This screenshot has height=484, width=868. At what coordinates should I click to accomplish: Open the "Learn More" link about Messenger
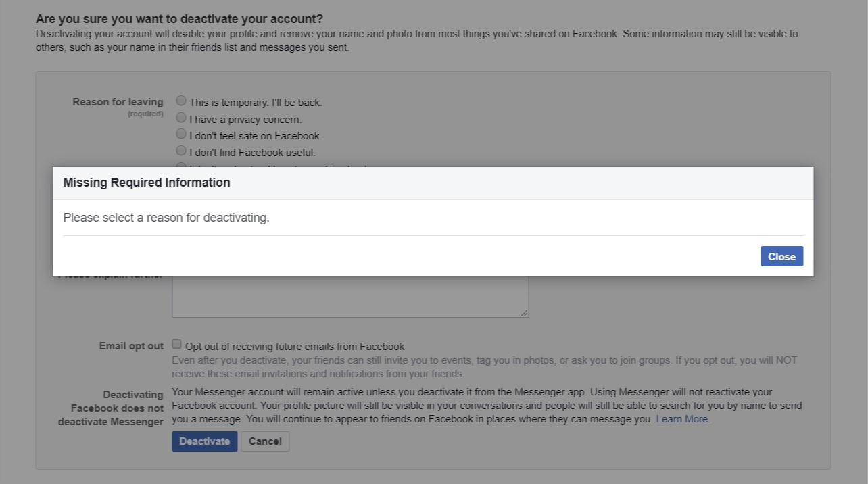click(681, 418)
